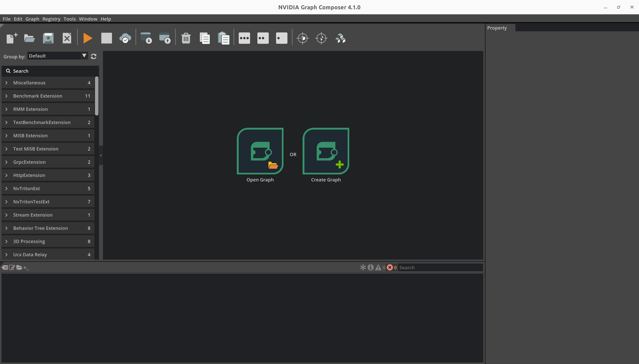Click the trash can delete icon
This screenshot has width=639, height=364.
coord(186,38)
